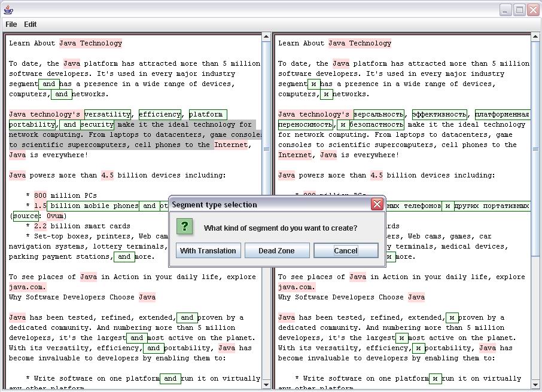Click highlighted "java.com." in the left pane
Image resolution: width=542 pixels, height=392 pixels.
(x=28, y=287)
